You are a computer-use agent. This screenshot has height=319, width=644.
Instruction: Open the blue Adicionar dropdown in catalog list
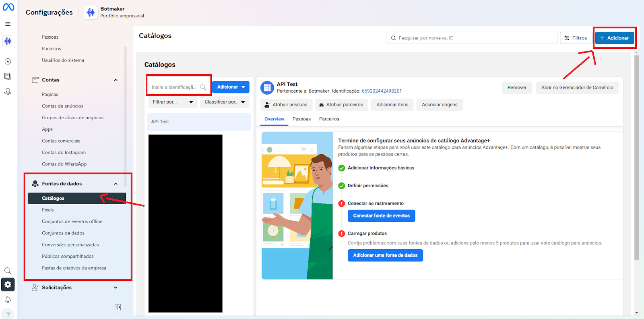tap(231, 87)
